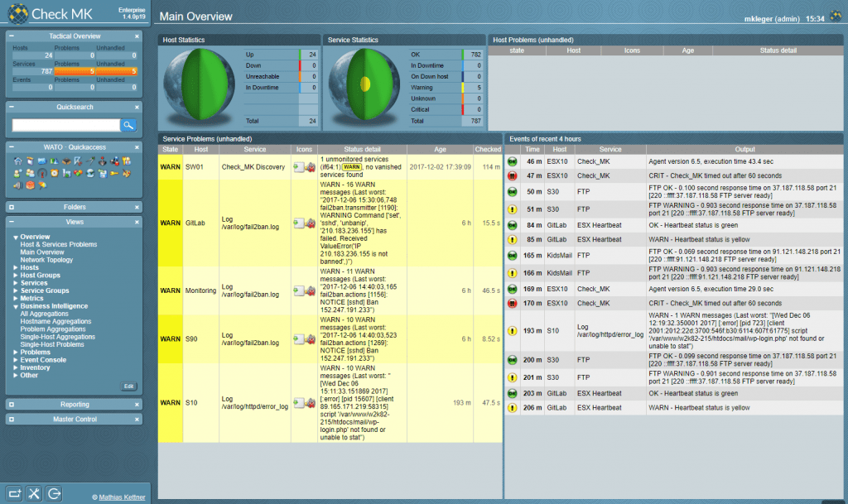
Task: Focus the Quicksearch input field
Action: click(x=66, y=125)
